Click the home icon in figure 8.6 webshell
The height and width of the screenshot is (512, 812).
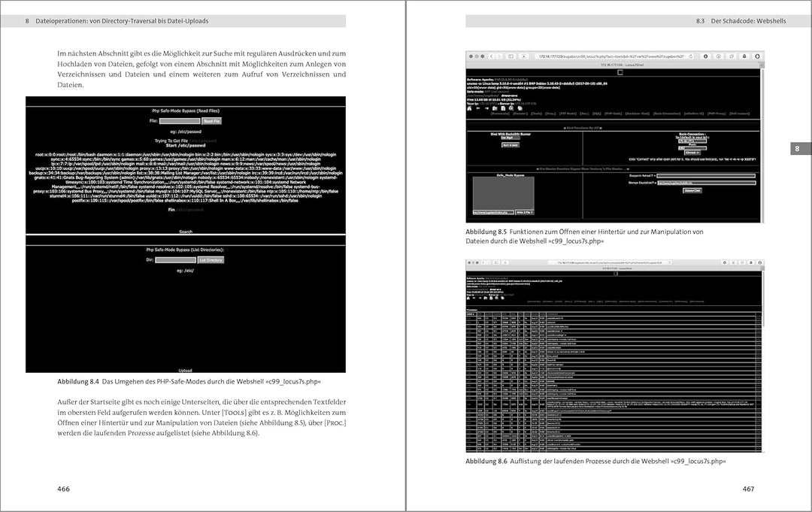(468, 298)
